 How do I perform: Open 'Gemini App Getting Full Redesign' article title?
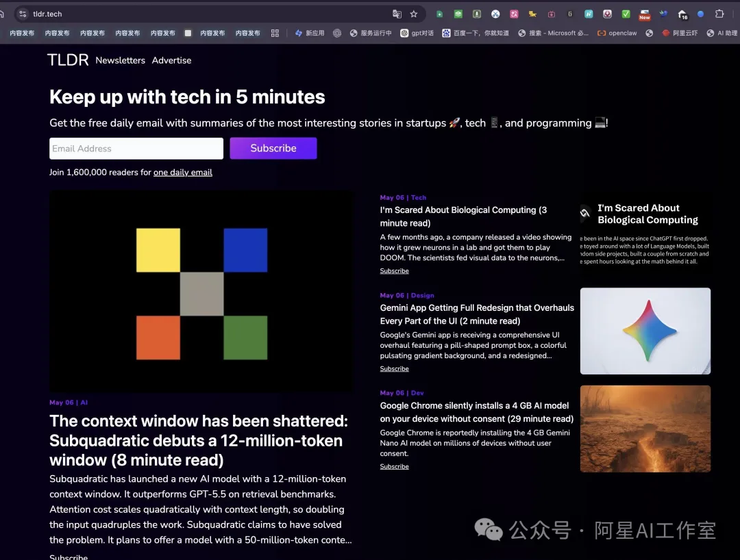477,314
